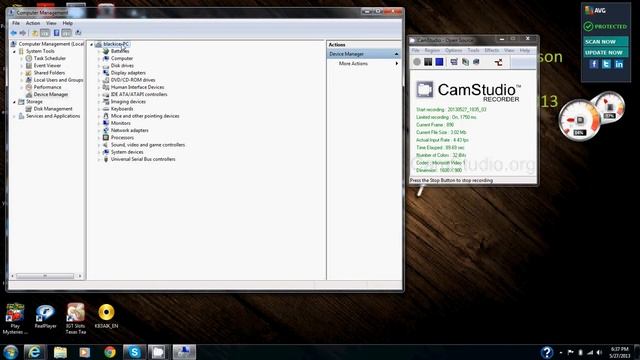The width and height of the screenshot is (640, 360).
Task: Collapse the blackice-PC root node
Action: [x=91, y=44]
